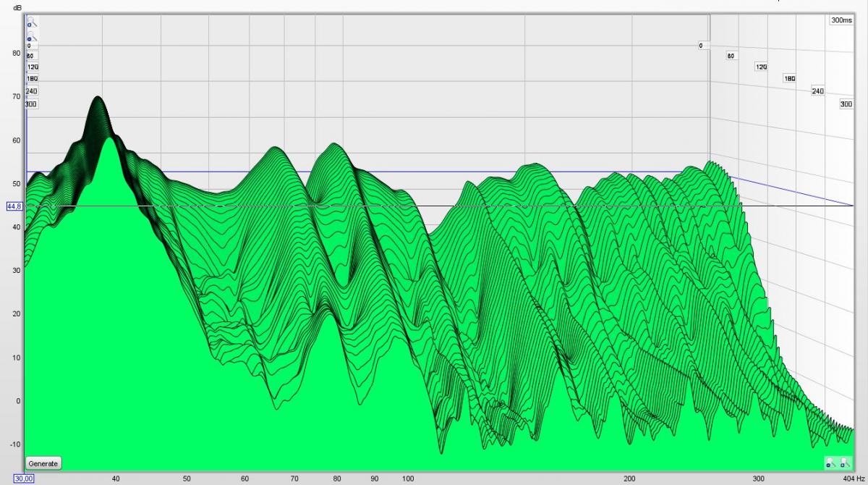This screenshot has height=485, width=868.
Task: Click the 120 ms marker on right time axis
Action: [761, 67]
